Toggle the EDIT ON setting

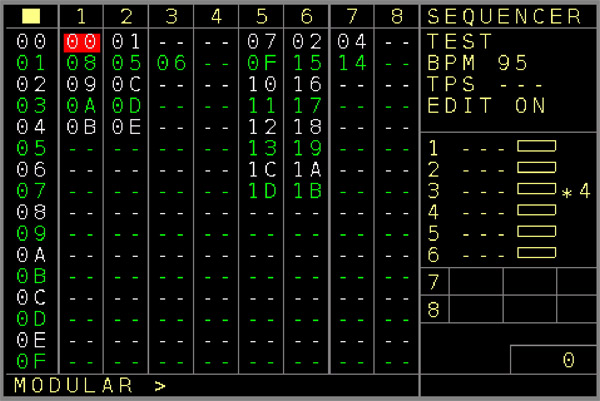pyautogui.click(x=486, y=105)
